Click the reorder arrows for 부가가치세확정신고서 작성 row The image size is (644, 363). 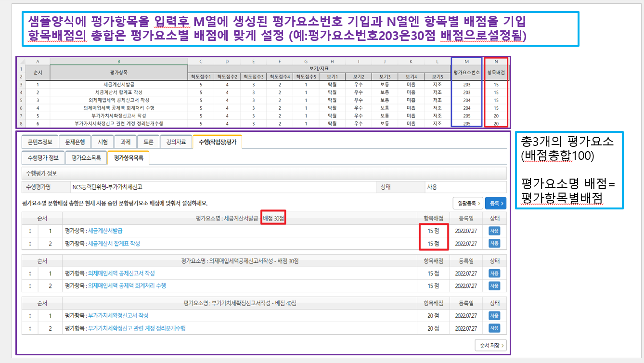coord(30,316)
